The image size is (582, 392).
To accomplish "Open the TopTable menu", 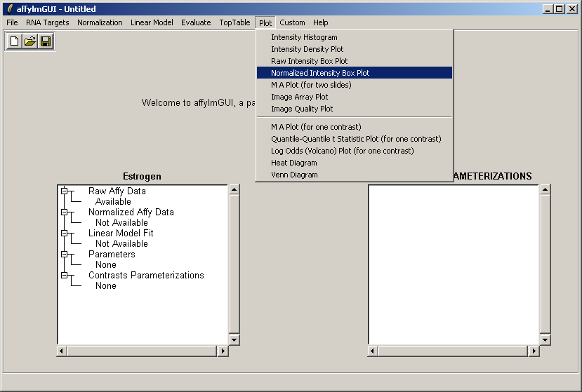I will coord(234,22).
